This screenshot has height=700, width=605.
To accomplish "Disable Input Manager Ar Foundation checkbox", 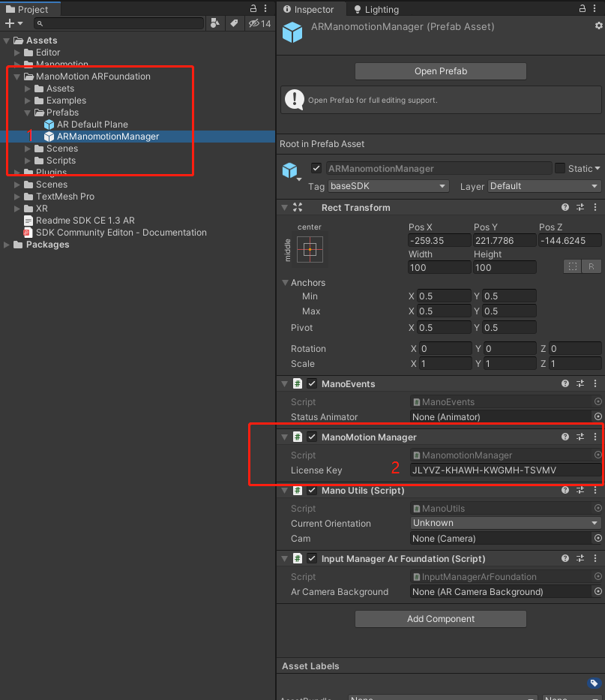I will coord(312,558).
